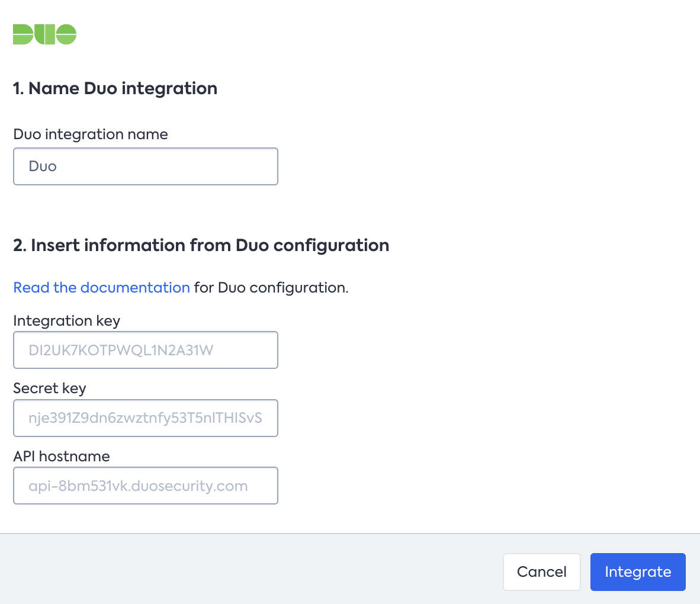Click the 'for Duo configuration.' text
The width and height of the screenshot is (700, 604).
pyautogui.click(x=271, y=288)
